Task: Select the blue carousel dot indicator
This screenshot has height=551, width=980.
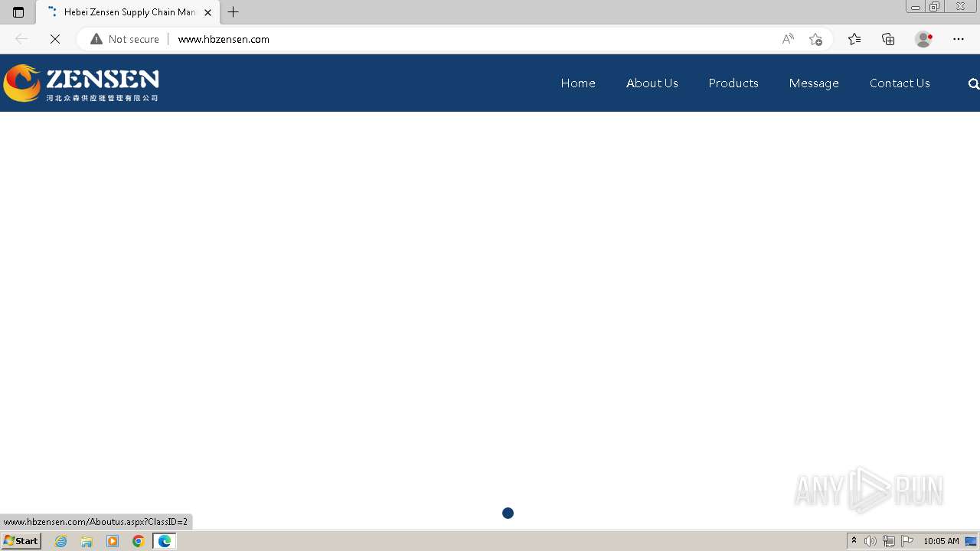Action: click(508, 513)
